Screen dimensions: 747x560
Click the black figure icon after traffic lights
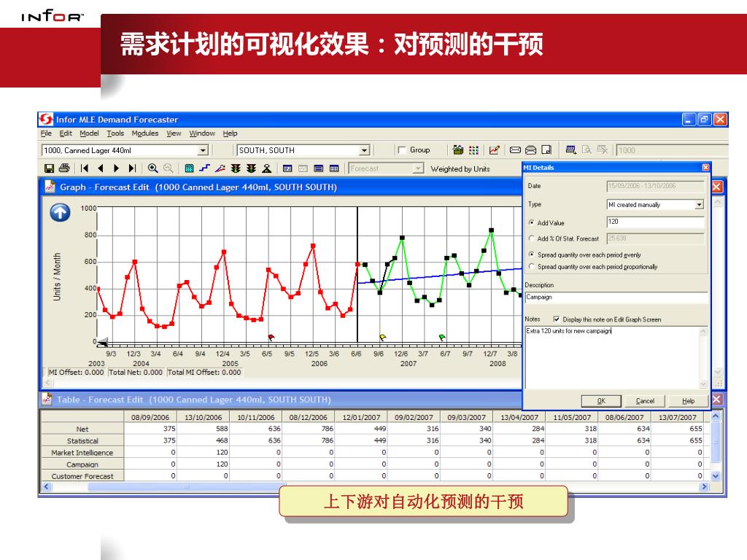[x=267, y=168]
